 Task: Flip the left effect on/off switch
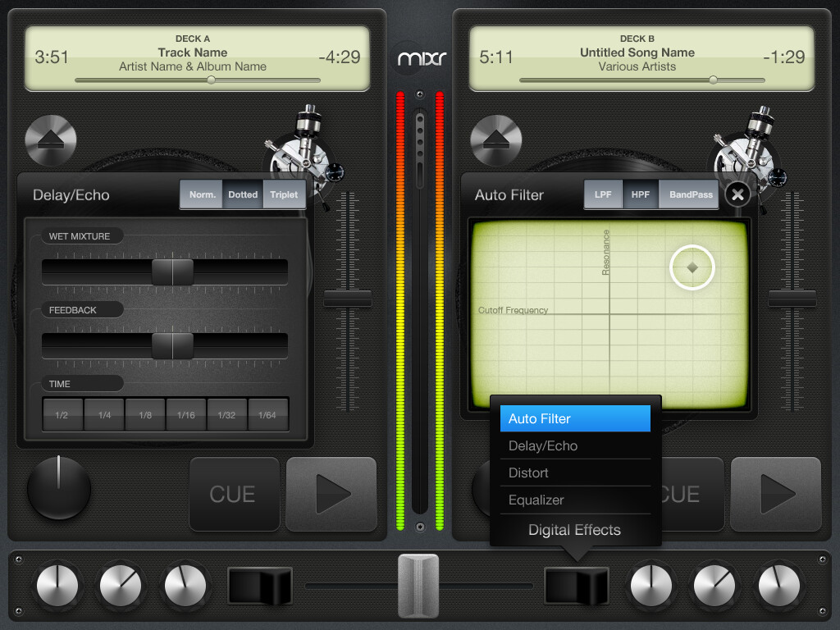click(259, 586)
